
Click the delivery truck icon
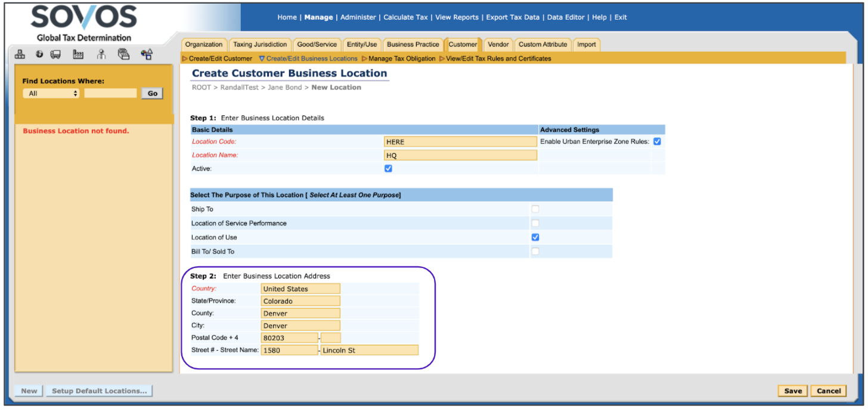coord(55,54)
